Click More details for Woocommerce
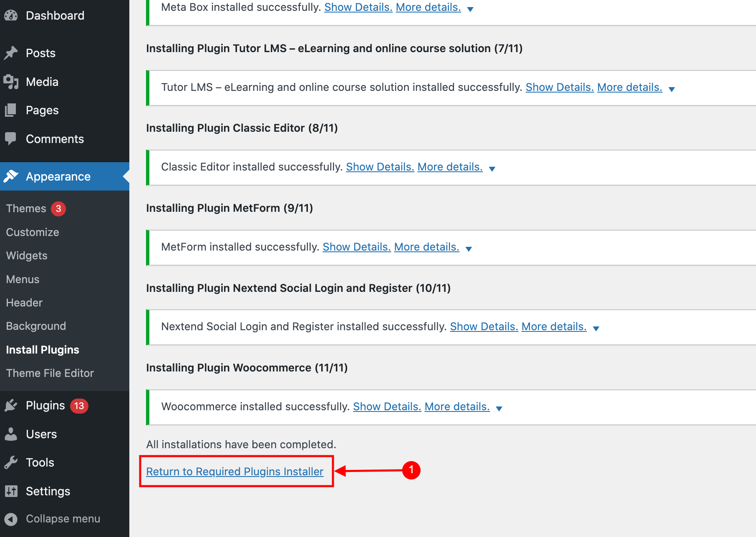Image resolution: width=756 pixels, height=537 pixels. [x=457, y=407]
